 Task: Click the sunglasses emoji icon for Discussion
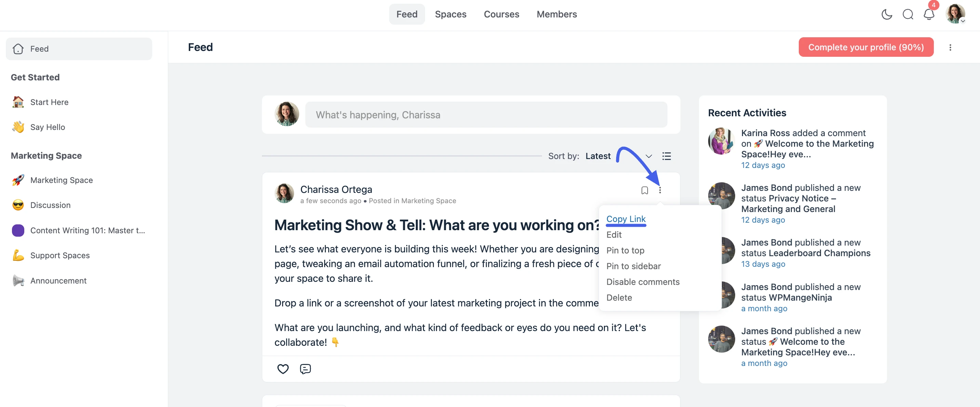[18, 205]
